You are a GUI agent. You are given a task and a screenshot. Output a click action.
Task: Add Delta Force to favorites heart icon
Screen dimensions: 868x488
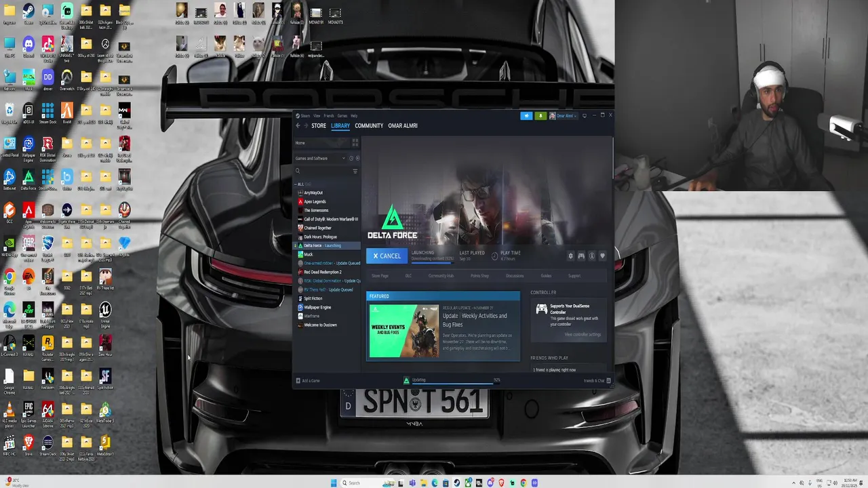602,256
